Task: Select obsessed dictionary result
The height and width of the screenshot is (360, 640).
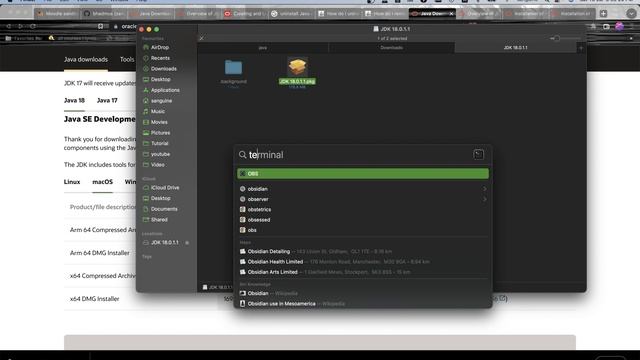Action: point(363,220)
